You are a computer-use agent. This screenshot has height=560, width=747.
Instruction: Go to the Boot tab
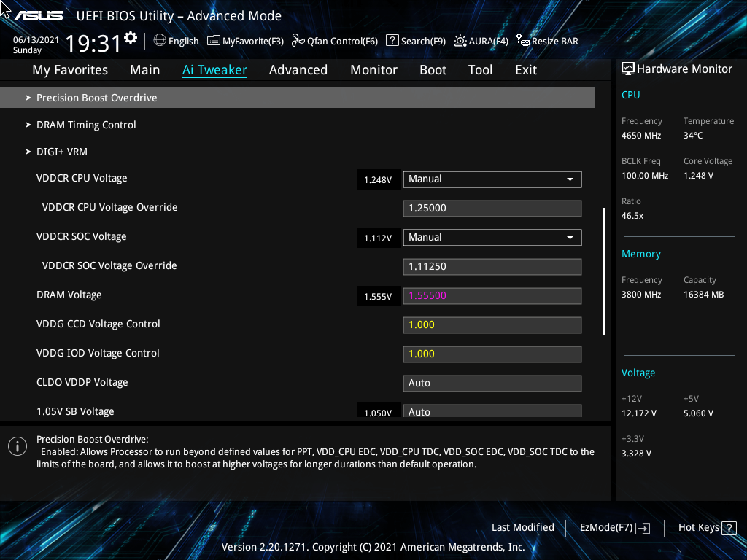coord(433,70)
